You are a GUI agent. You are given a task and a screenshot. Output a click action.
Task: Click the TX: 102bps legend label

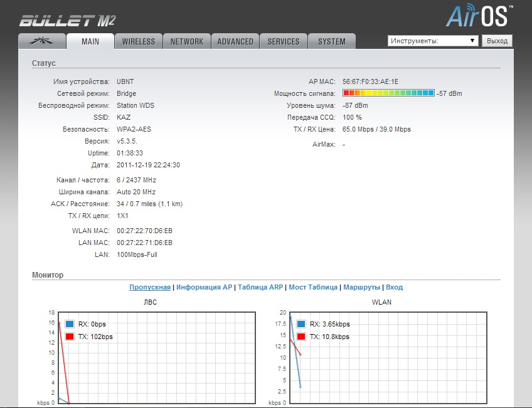[x=95, y=337]
